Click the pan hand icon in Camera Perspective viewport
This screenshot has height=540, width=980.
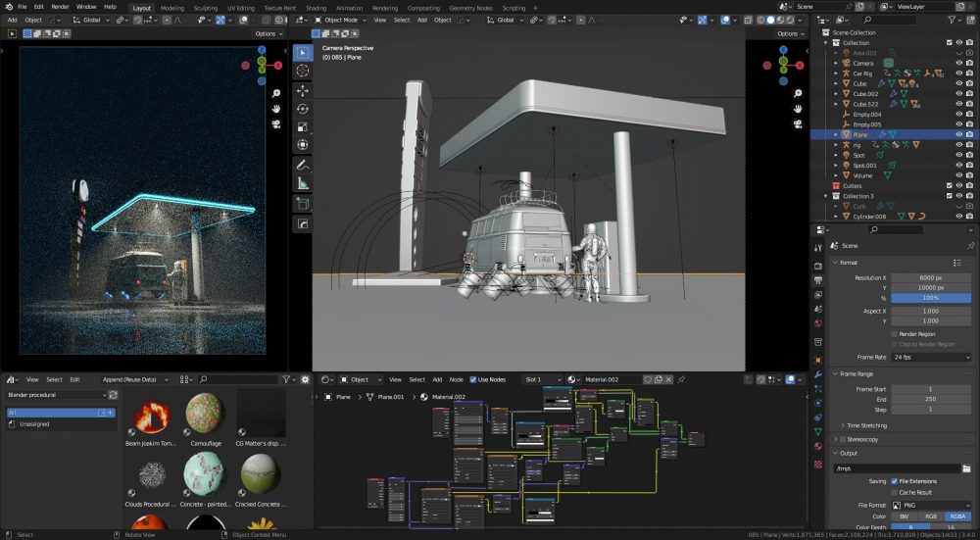point(798,109)
